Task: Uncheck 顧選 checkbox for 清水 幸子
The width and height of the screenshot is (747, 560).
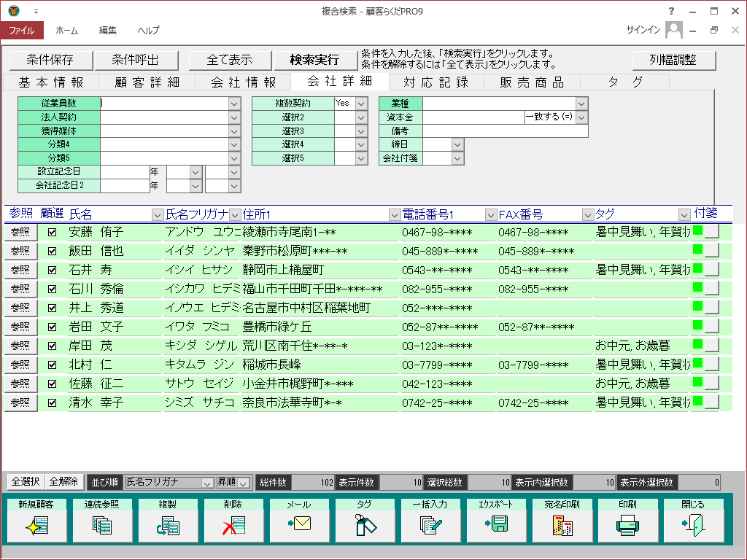Action: [52, 402]
